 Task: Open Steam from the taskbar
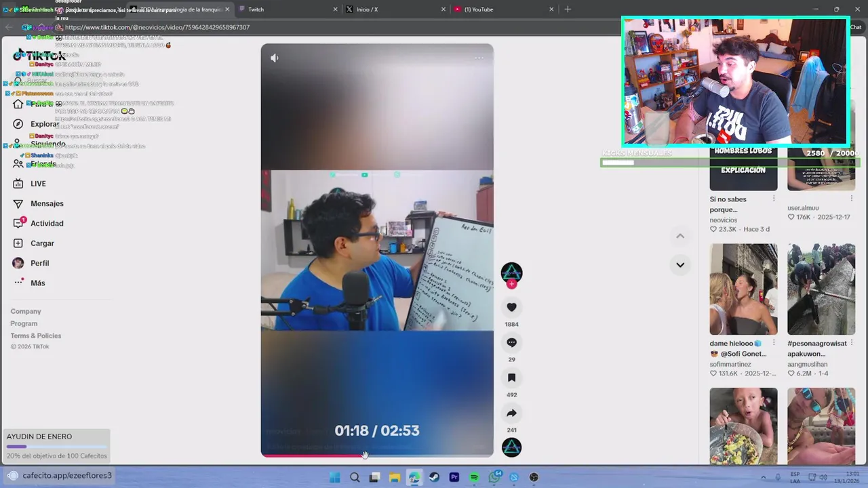pyautogui.click(x=434, y=477)
